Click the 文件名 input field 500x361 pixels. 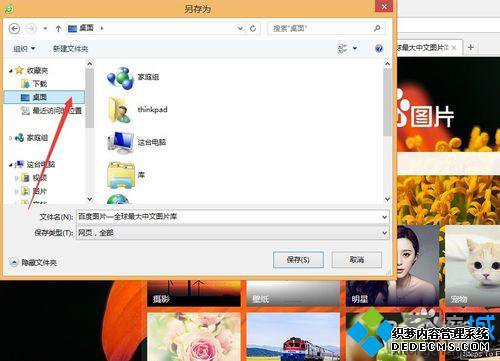pyautogui.click(x=229, y=217)
